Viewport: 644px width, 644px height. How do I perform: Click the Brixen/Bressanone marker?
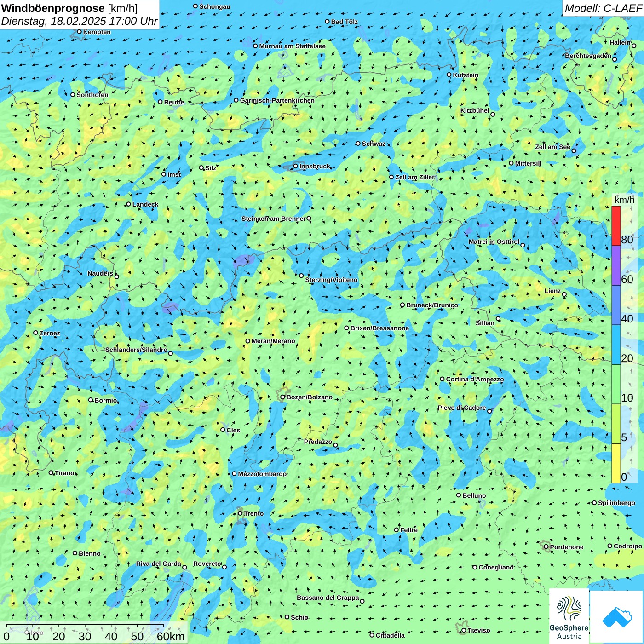coord(347,328)
